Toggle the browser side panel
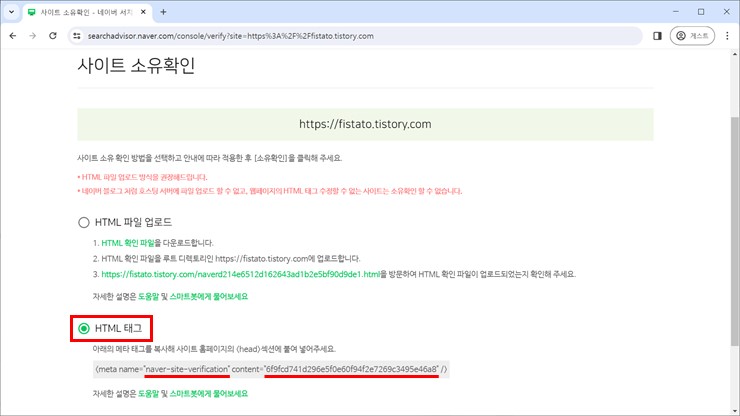Image resolution: width=740 pixels, height=416 pixels. [657, 36]
